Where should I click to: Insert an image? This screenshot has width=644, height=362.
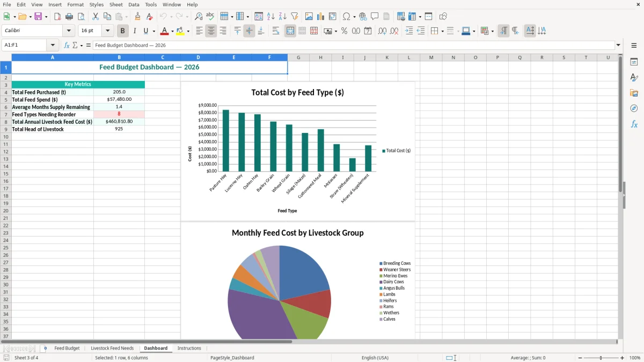tap(309, 17)
